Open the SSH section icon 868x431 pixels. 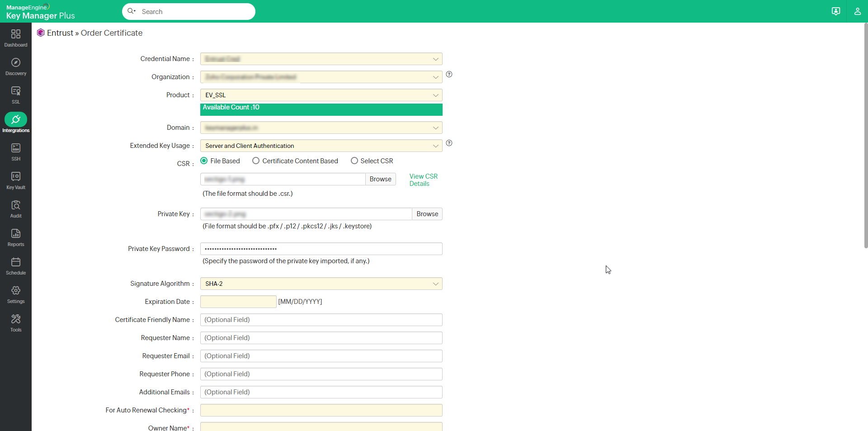pos(16,148)
